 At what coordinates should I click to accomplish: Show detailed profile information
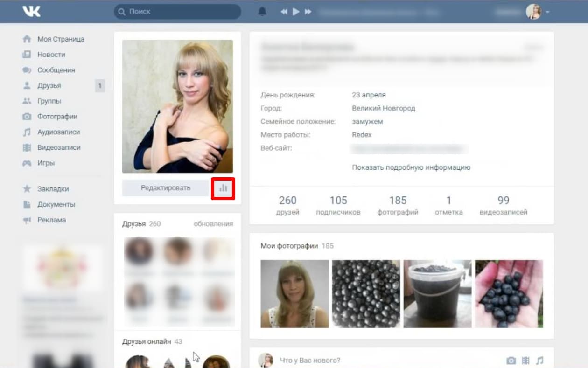[x=411, y=167]
